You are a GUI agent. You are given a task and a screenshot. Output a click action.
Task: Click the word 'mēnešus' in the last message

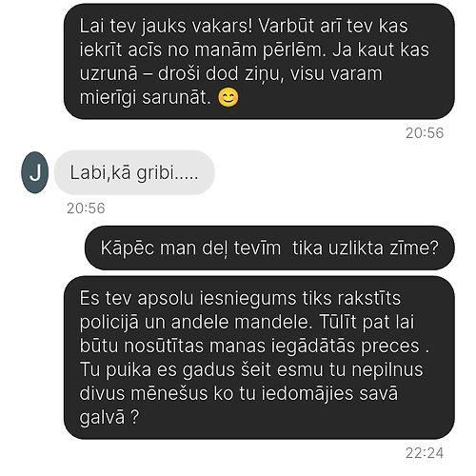tap(169, 393)
